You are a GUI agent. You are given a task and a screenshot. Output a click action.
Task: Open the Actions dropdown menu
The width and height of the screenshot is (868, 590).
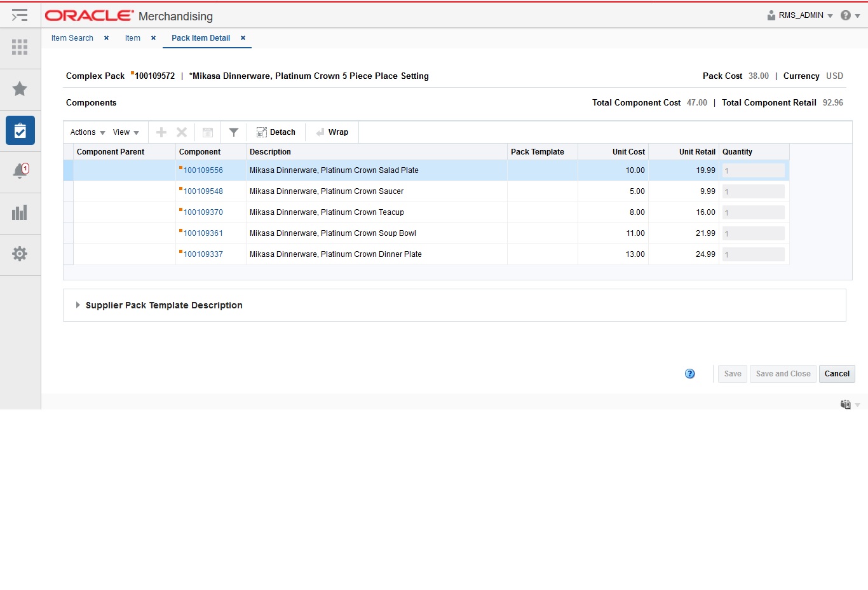pos(88,132)
